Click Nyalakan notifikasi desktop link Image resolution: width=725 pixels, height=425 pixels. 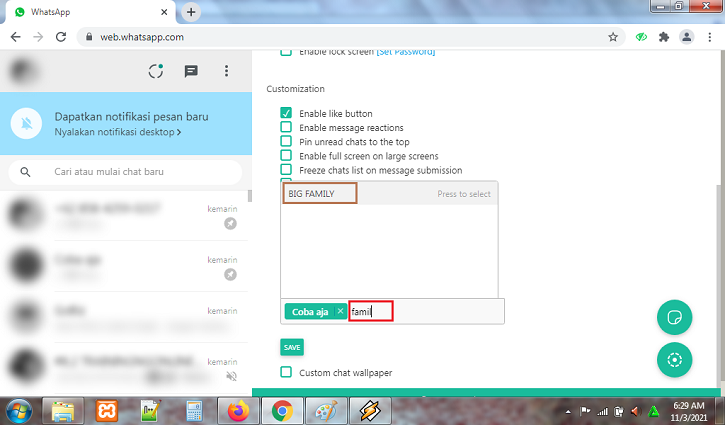point(118,132)
